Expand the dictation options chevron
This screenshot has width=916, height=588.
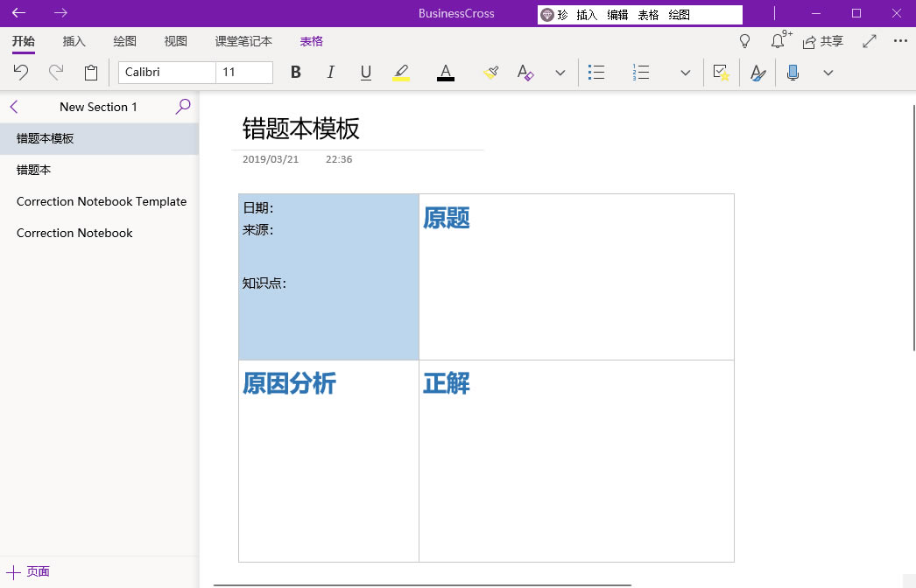coord(828,73)
